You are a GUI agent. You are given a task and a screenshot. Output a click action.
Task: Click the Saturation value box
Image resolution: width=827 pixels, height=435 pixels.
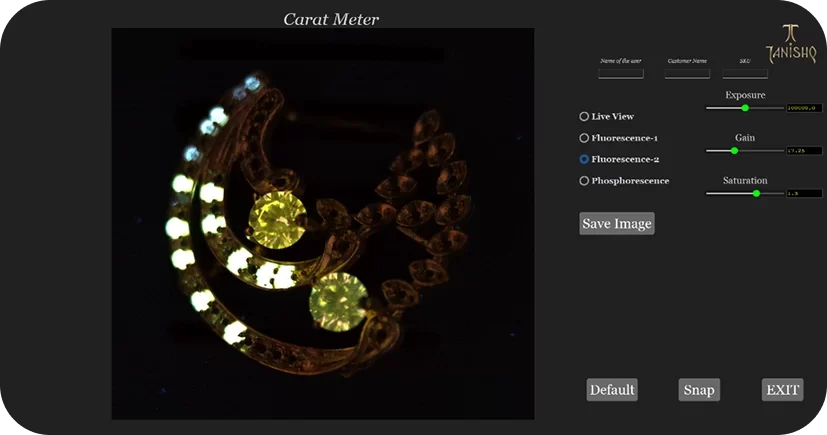(x=803, y=193)
